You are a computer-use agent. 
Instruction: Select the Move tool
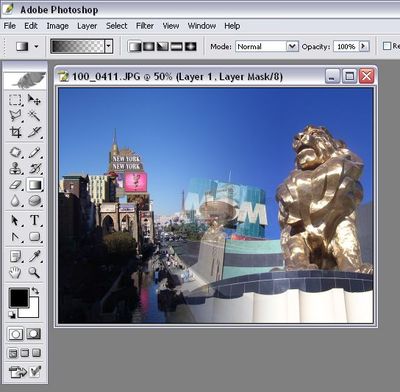point(34,100)
